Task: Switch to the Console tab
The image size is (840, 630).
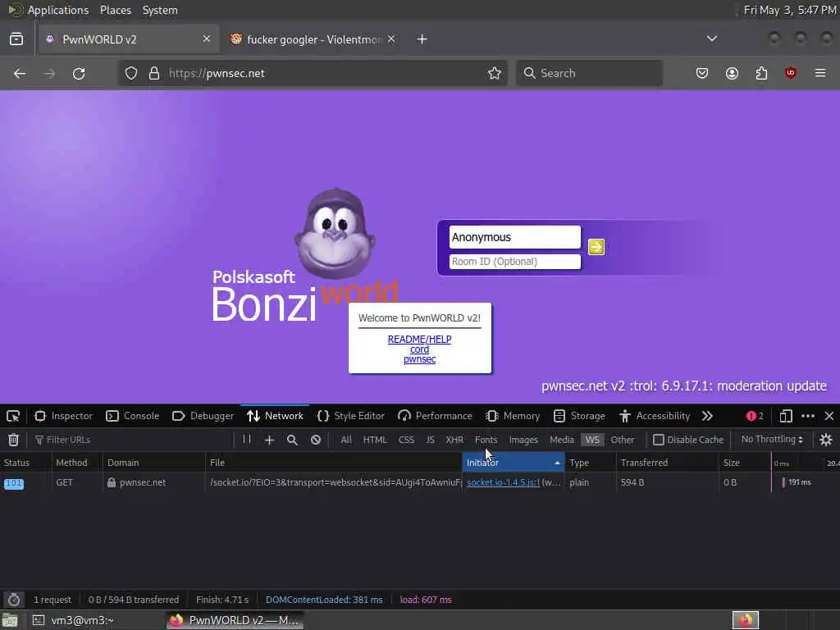Action: [132, 416]
